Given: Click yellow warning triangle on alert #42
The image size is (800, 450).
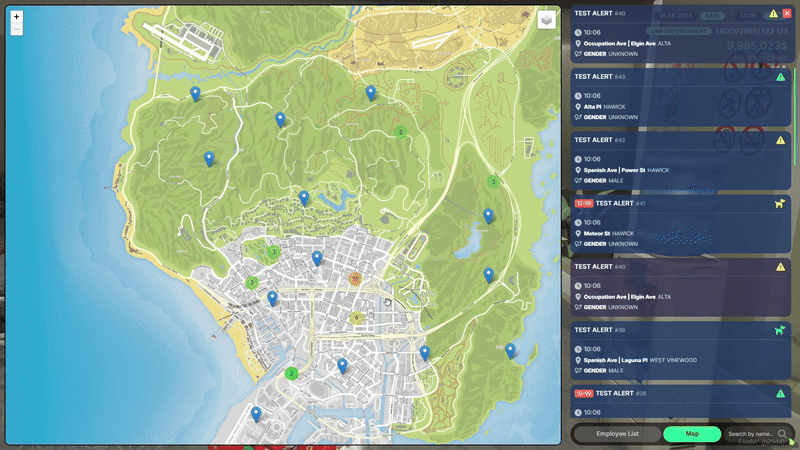Looking at the screenshot, I should [780, 140].
